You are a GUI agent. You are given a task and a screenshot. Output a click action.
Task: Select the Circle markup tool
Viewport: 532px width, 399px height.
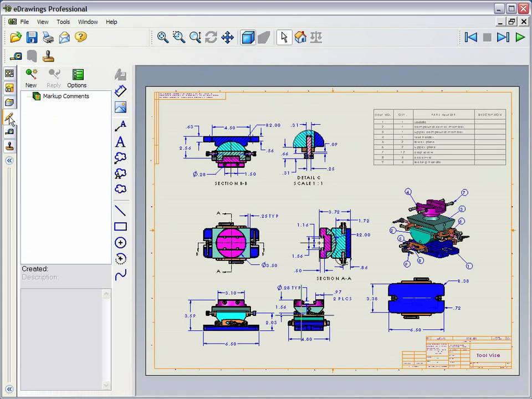120,242
